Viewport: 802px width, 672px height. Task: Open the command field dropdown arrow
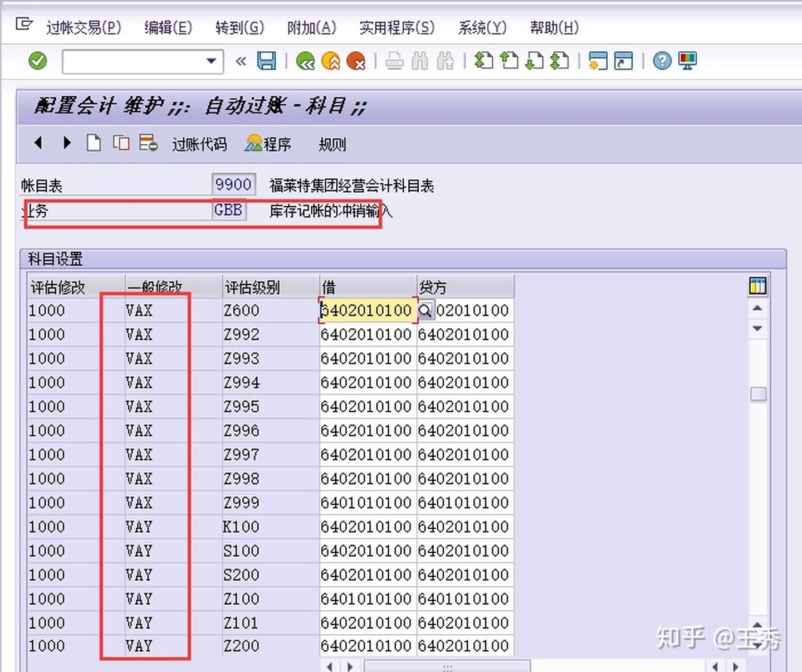coord(211,61)
